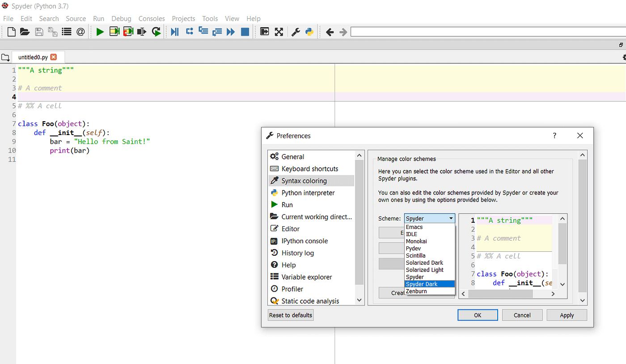
Task: Click the Maximize current pane icon
Action: (265, 32)
